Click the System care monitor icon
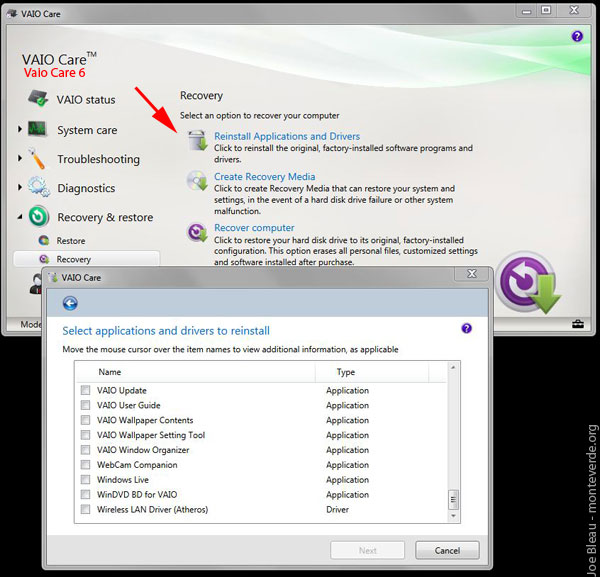This screenshot has height=577, width=600. [37, 129]
